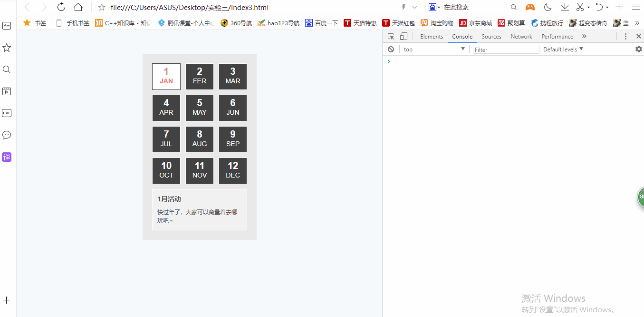The image size is (644, 317).
Task: Click the scissors screenshot tool
Action: tap(580, 7)
